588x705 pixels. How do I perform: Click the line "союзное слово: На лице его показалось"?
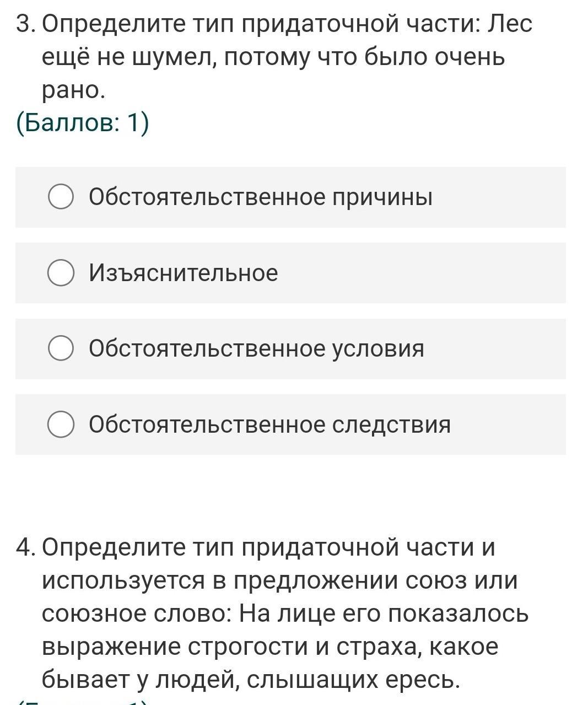click(285, 614)
